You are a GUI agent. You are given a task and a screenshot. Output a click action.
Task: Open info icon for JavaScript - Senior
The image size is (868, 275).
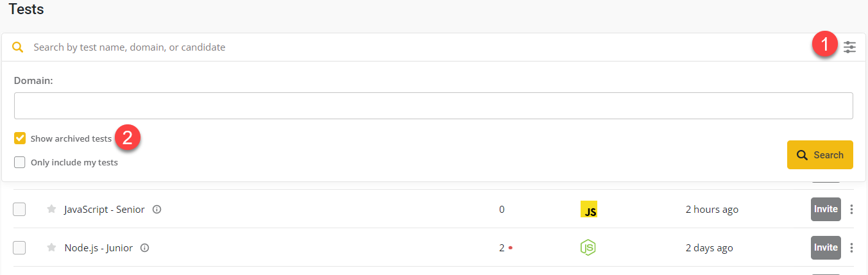click(157, 209)
